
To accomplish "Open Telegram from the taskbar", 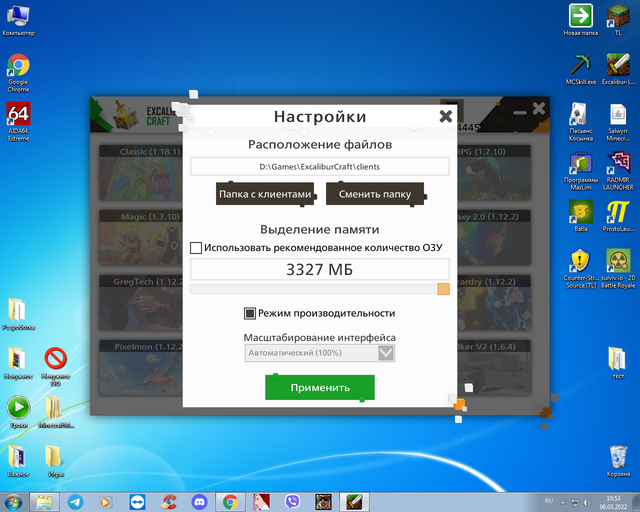I will click(75, 502).
